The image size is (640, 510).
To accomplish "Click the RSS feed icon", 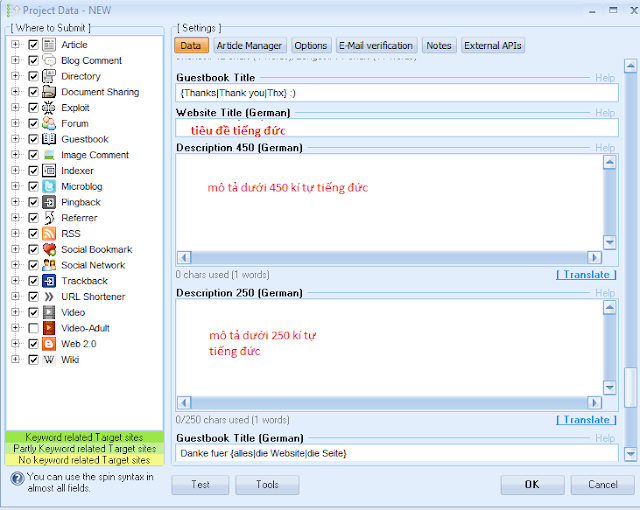I will pyautogui.click(x=49, y=234).
